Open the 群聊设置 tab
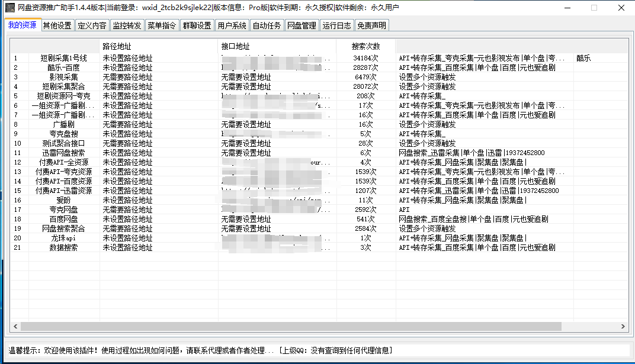The height and width of the screenshot is (364, 635). (197, 25)
